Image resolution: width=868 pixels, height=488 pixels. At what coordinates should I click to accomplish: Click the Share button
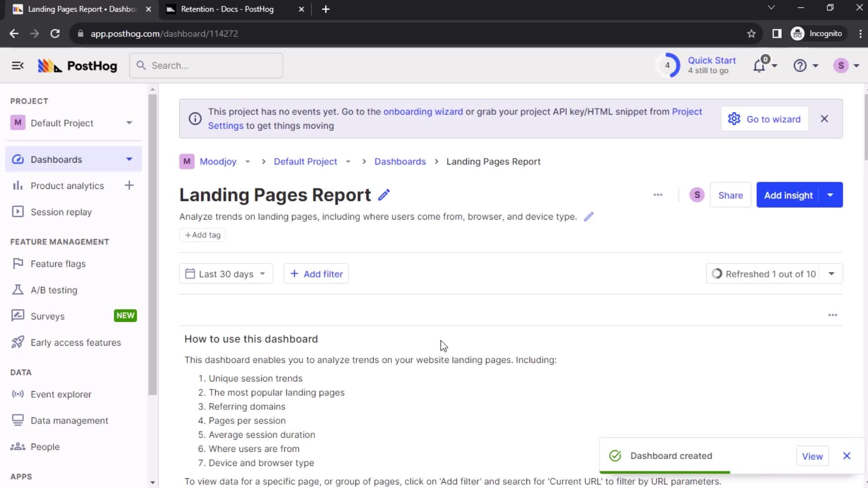pos(730,195)
